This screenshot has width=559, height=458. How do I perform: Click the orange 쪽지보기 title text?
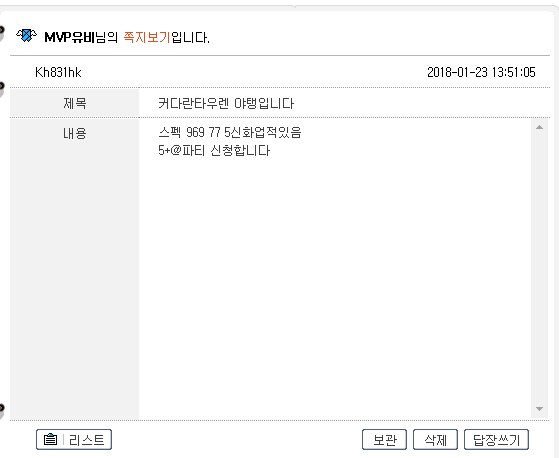[x=147, y=37]
